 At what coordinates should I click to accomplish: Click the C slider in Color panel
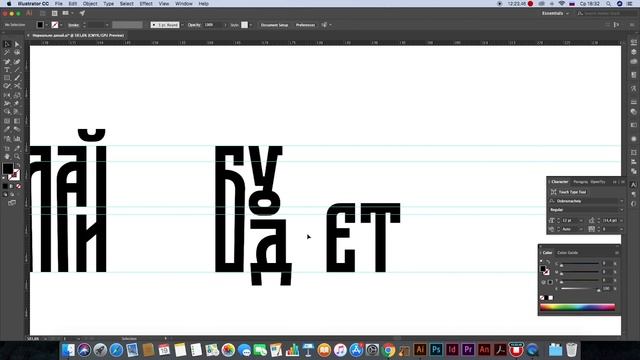(579, 265)
